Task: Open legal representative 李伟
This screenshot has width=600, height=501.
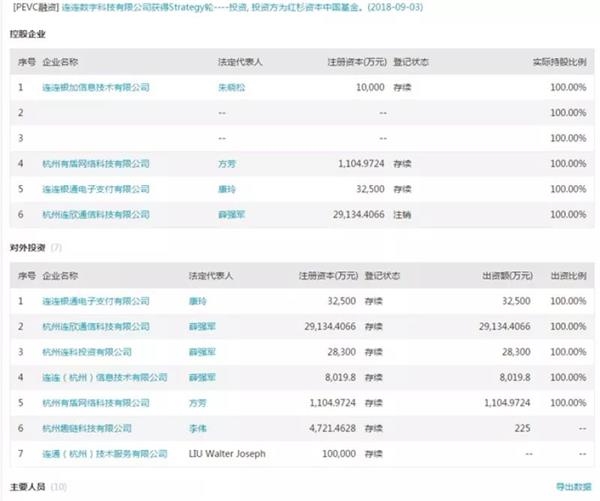Action: coord(198,428)
